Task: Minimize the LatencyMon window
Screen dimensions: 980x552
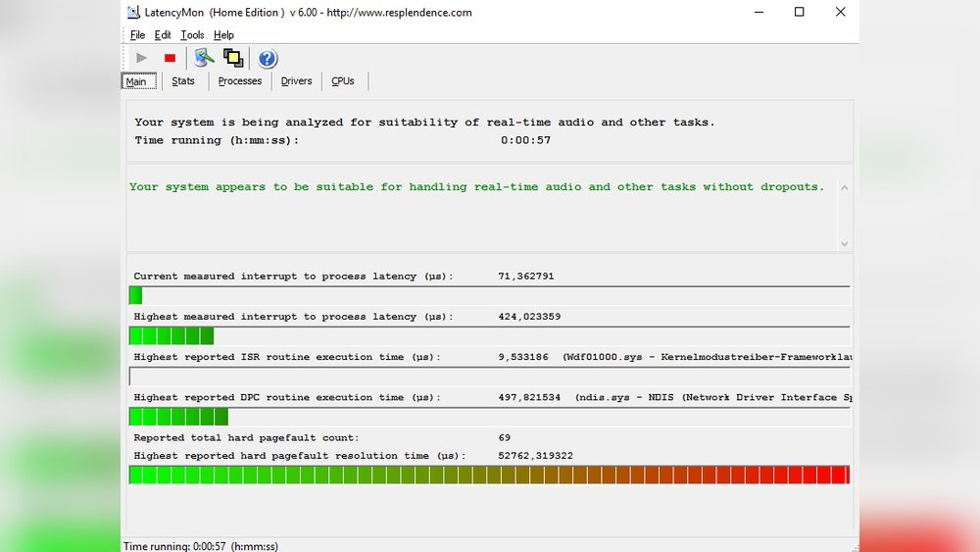Action: (x=759, y=12)
